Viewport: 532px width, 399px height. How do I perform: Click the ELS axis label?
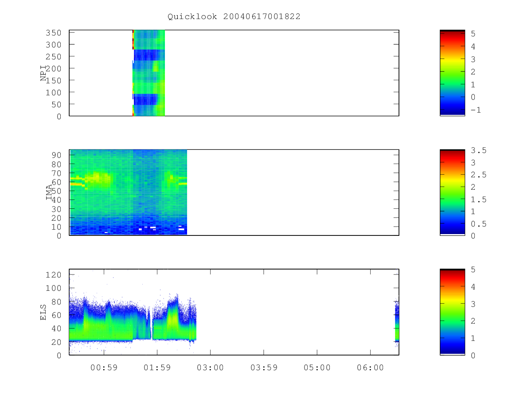(x=43, y=312)
